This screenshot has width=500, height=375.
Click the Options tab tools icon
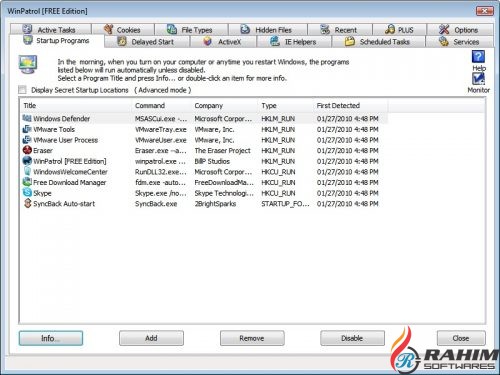click(444, 29)
